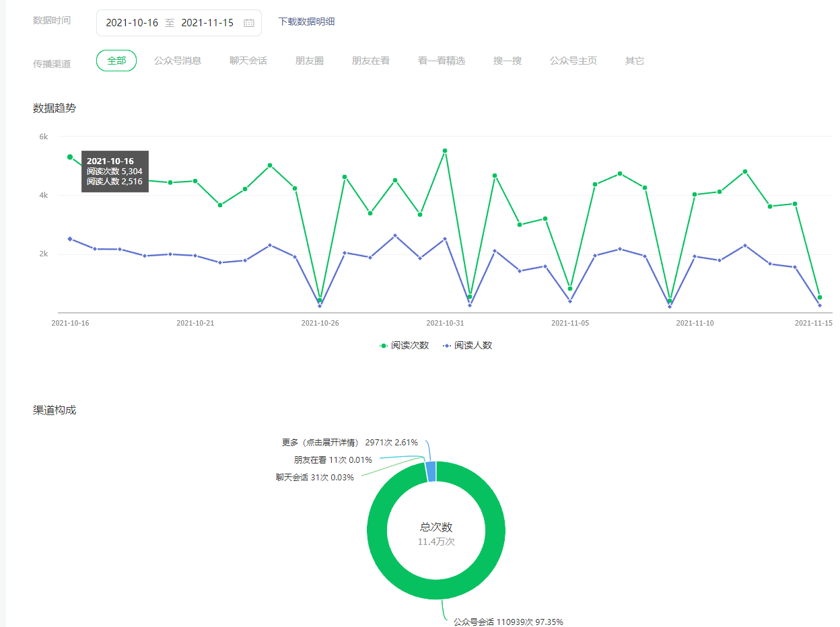This screenshot has height=627, width=840.
Task: Open start date 2021-10-16 field
Action: 132,23
